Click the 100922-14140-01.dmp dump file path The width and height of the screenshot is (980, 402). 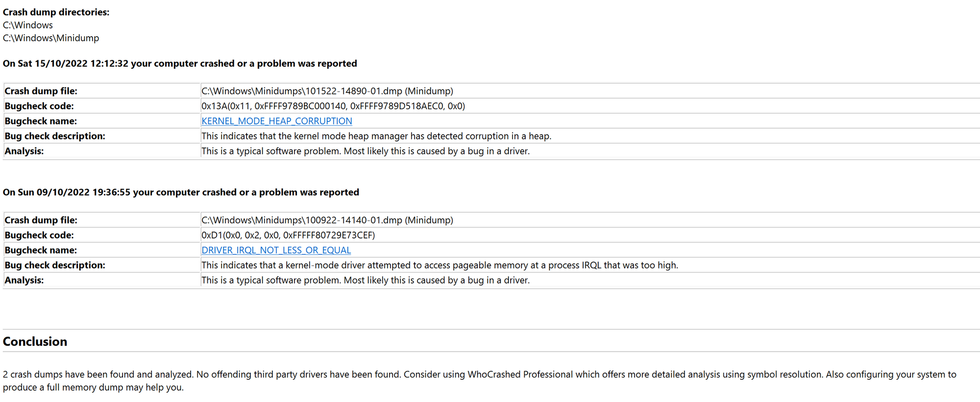[x=327, y=220]
